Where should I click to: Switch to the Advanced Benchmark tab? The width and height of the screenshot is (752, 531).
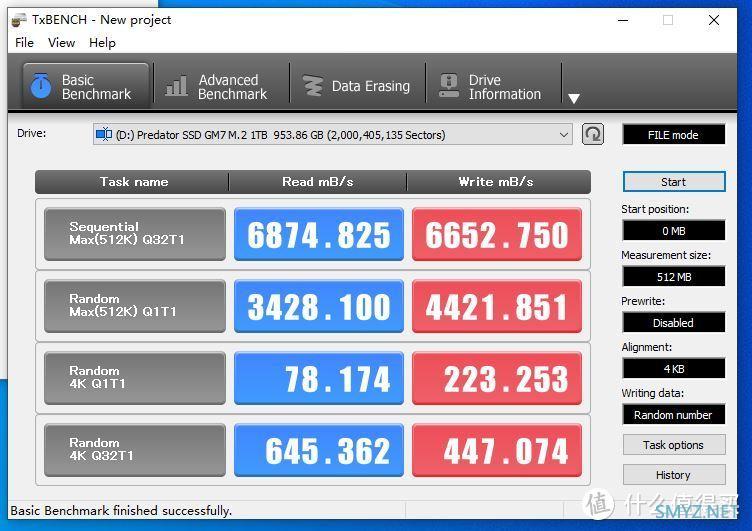221,86
